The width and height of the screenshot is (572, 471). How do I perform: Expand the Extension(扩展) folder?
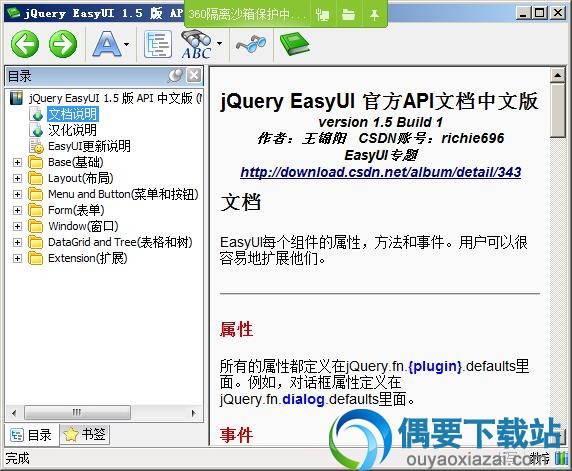pos(17,258)
